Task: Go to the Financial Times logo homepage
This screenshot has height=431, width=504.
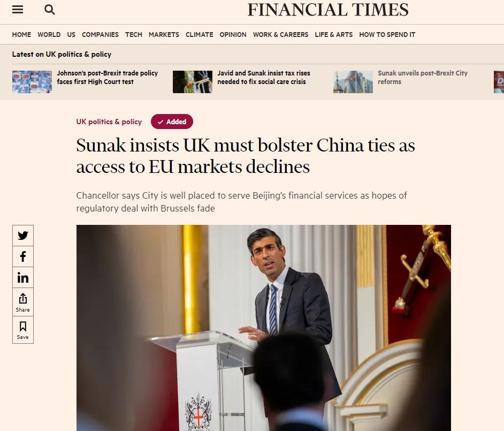Action: pos(328,10)
